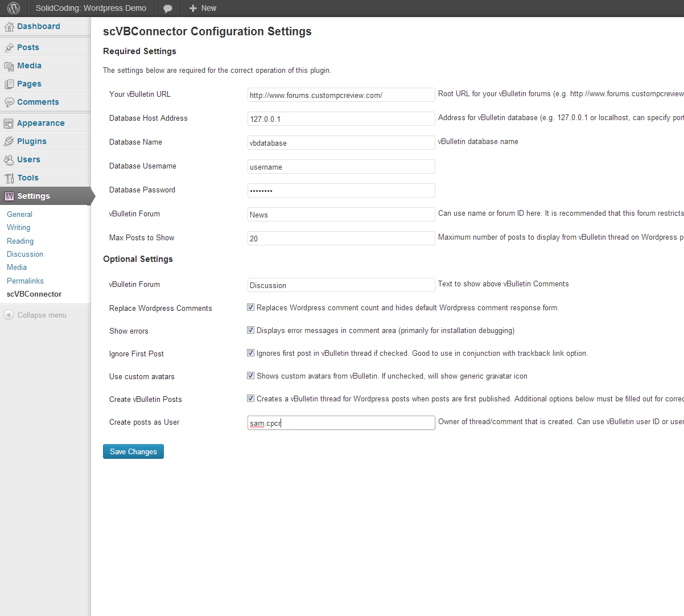Toggle the Ignore First Post checkbox
This screenshot has width=684, height=616.
click(x=250, y=353)
